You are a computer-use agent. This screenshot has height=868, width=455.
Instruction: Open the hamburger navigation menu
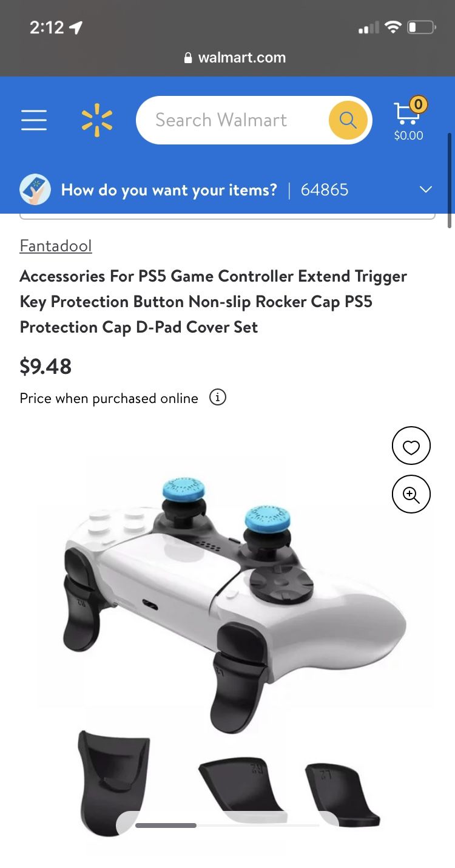(x=34, y=120)
